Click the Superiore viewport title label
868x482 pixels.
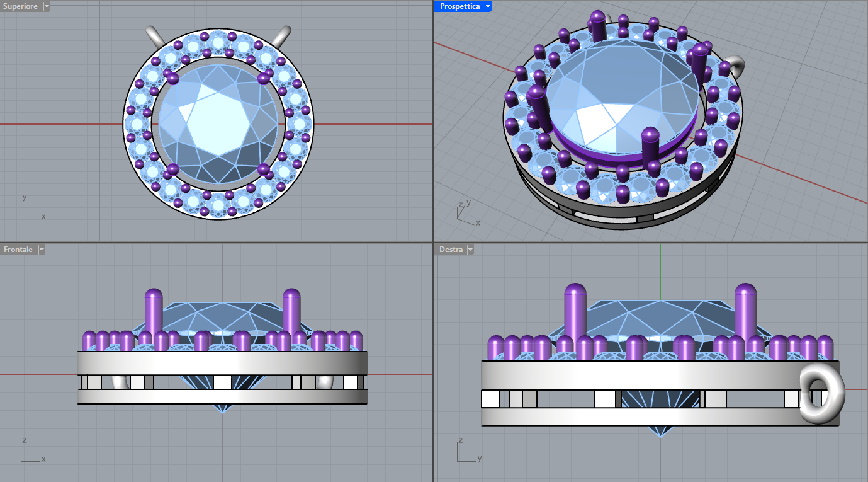[21, 6]
